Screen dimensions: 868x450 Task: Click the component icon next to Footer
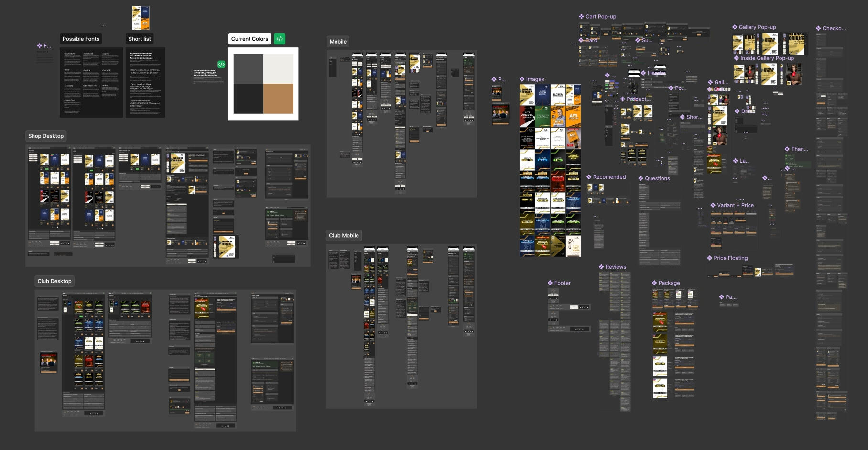point(550,283)
